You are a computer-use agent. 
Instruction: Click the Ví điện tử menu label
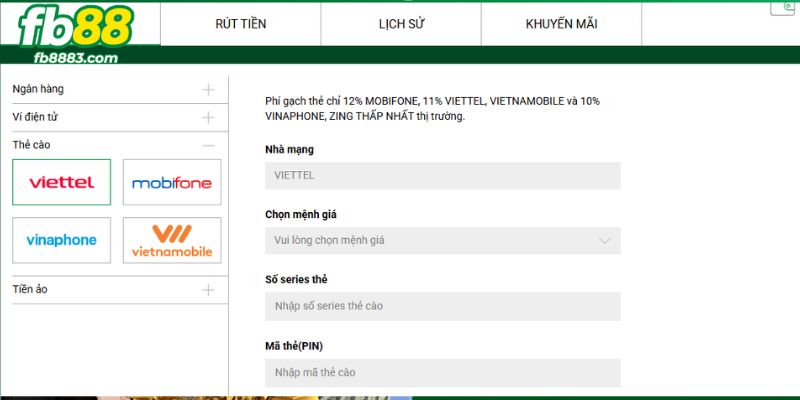(35, 117)
